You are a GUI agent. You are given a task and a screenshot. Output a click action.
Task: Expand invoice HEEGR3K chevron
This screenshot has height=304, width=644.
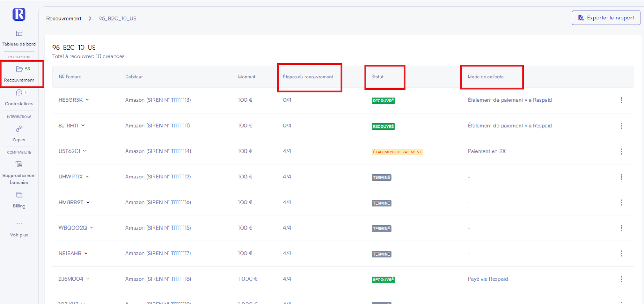click(x=87, y=100)
